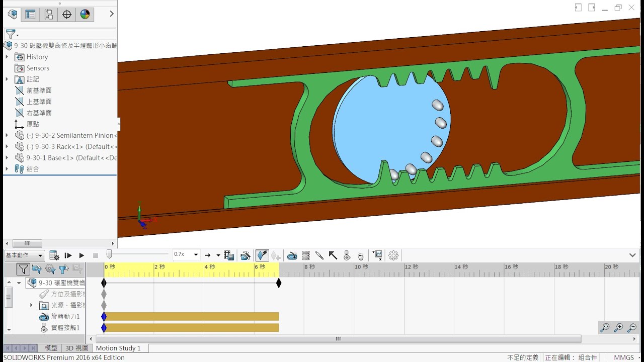
Task: Play the animation from start
Action: (68, 255)
